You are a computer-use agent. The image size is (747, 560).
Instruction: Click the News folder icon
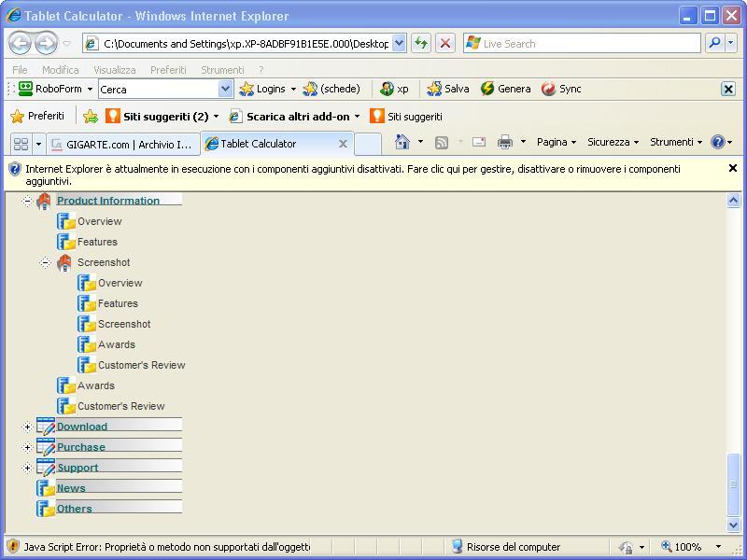pyautogui.click(x=46, y=488)
